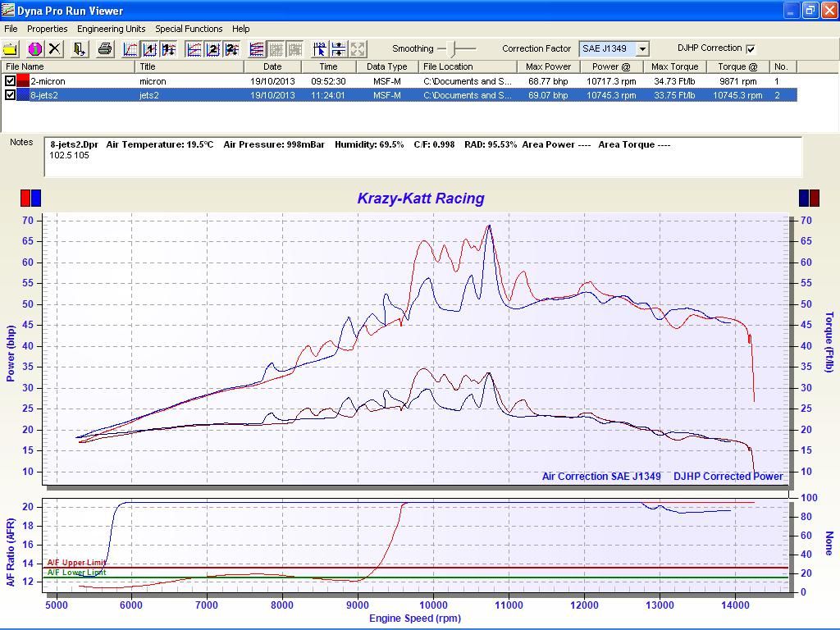The height and width of the screenshot is (630, 840).
Task: Select the graph icon labeled 1
Action: click(149, 49)
